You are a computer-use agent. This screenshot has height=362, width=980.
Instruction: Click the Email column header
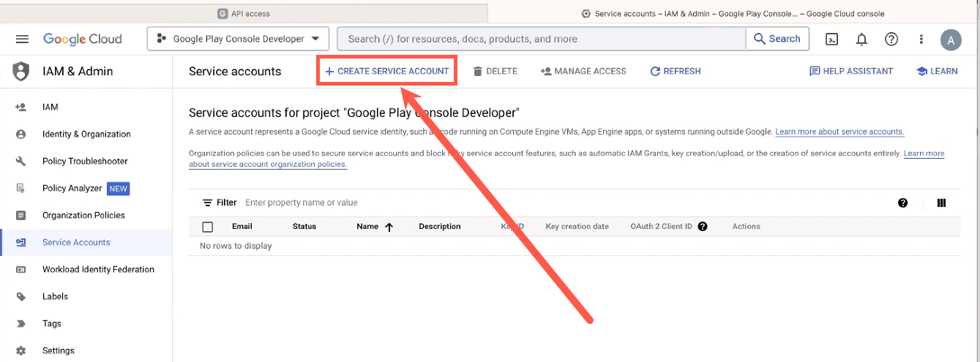242,227
